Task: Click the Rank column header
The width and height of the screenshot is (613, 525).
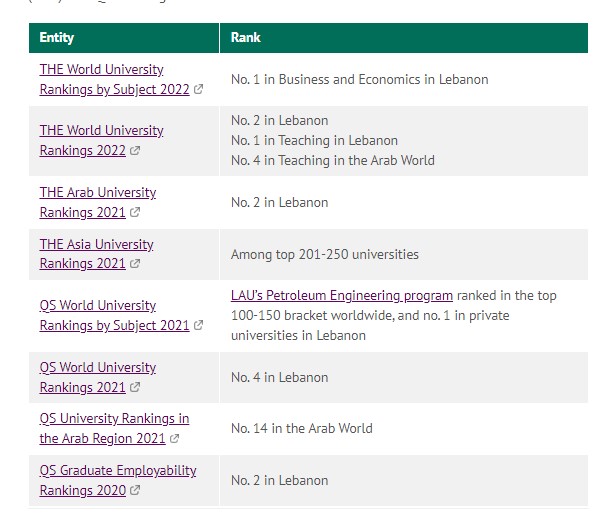Action: 246,37
